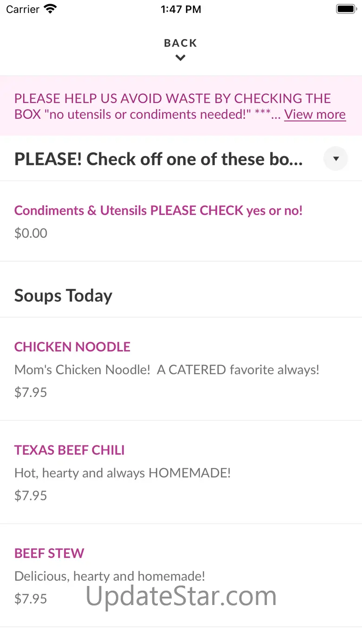Viewport: 362px width, 644px height.
Task: Open the BEEF STEW item
Action: (x=49, y=553)
